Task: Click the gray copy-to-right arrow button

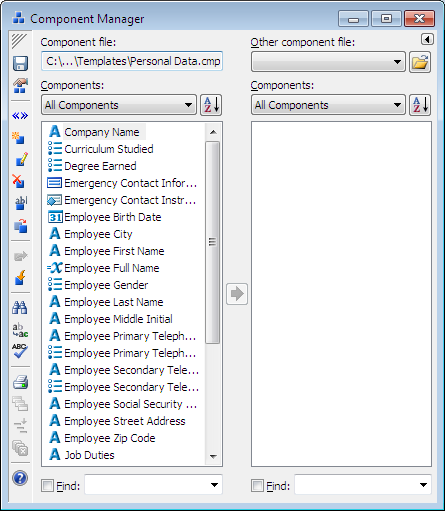Action: pyautogui.click(x=237, y=294)
